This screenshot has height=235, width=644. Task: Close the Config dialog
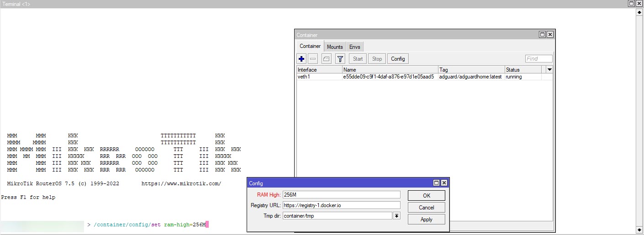point(444,183)
